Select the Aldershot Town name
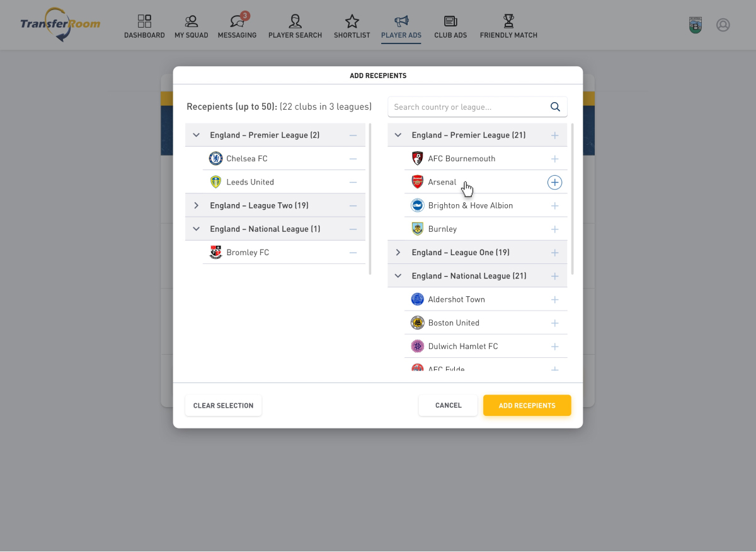756x552 pixels. click(457, 299)
